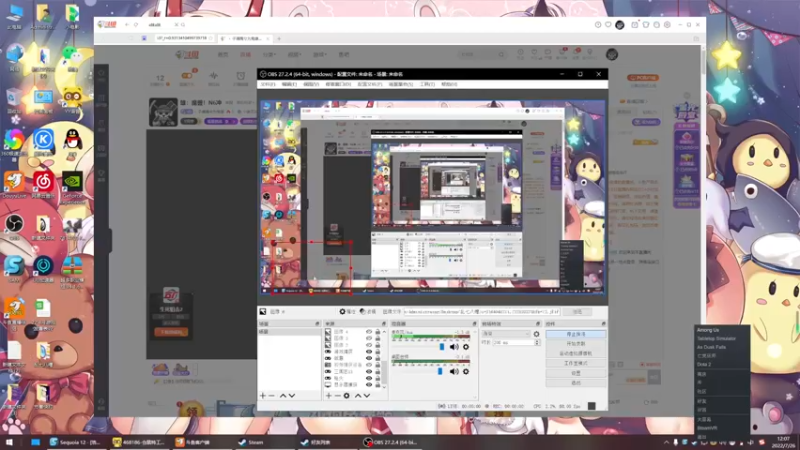Screen dimensions: 800x450
Task: Expand 游戏 dropdown in Douyu navigation
Action: coord(319,55)
